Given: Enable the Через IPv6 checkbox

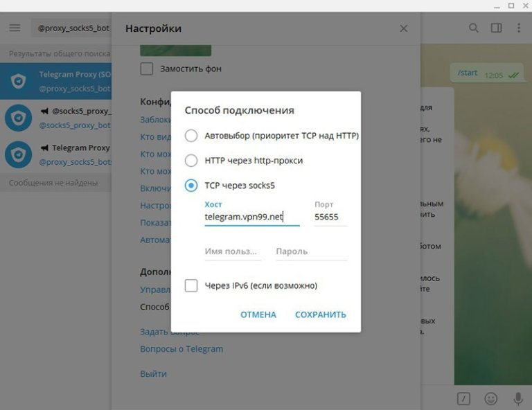Looking at the screenshot, I should tap(191, 285).
